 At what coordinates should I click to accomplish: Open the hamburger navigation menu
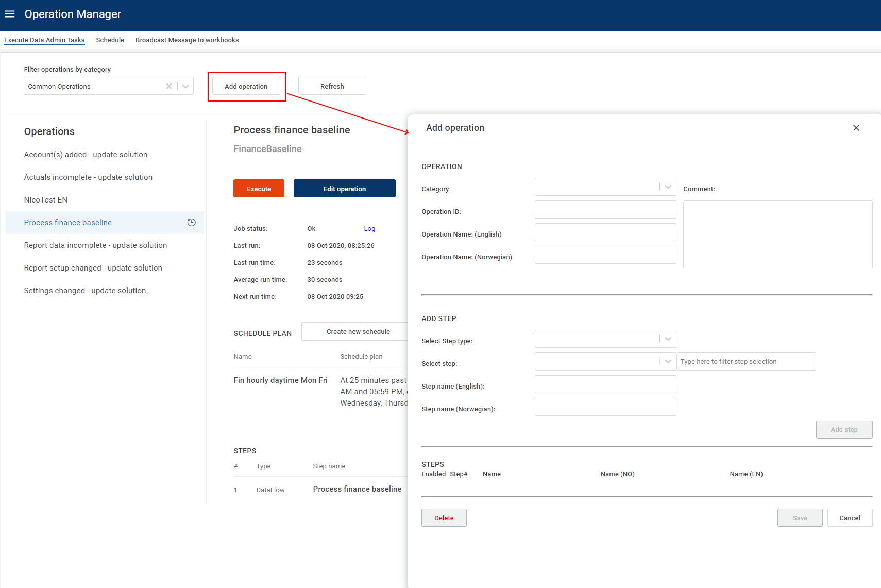pyautogui.click(x=10, y=14)
